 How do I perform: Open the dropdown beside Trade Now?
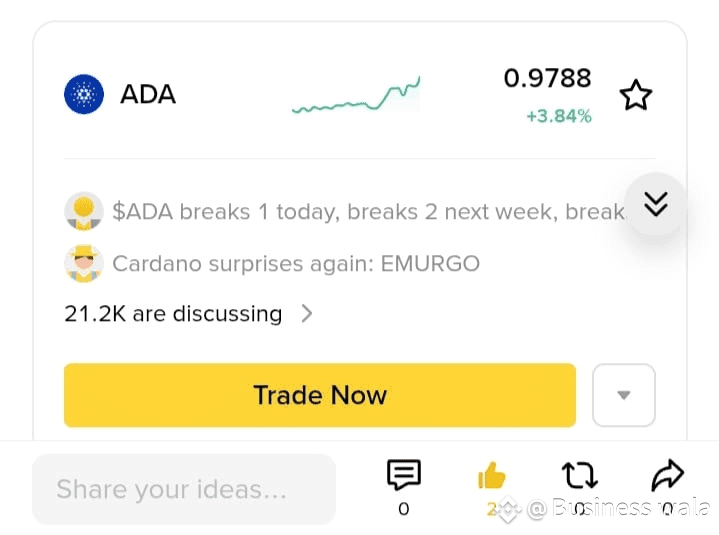tap(624, 395)
